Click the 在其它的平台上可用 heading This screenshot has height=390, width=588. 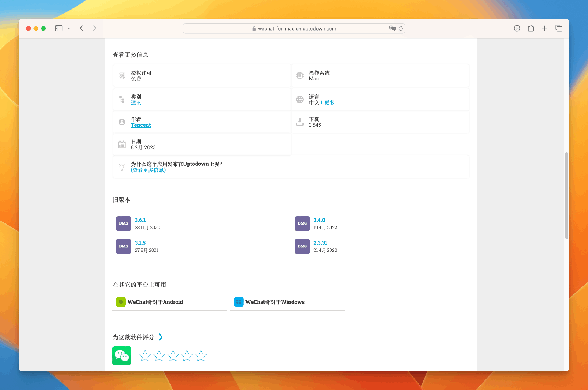click(x=139, y=285)
